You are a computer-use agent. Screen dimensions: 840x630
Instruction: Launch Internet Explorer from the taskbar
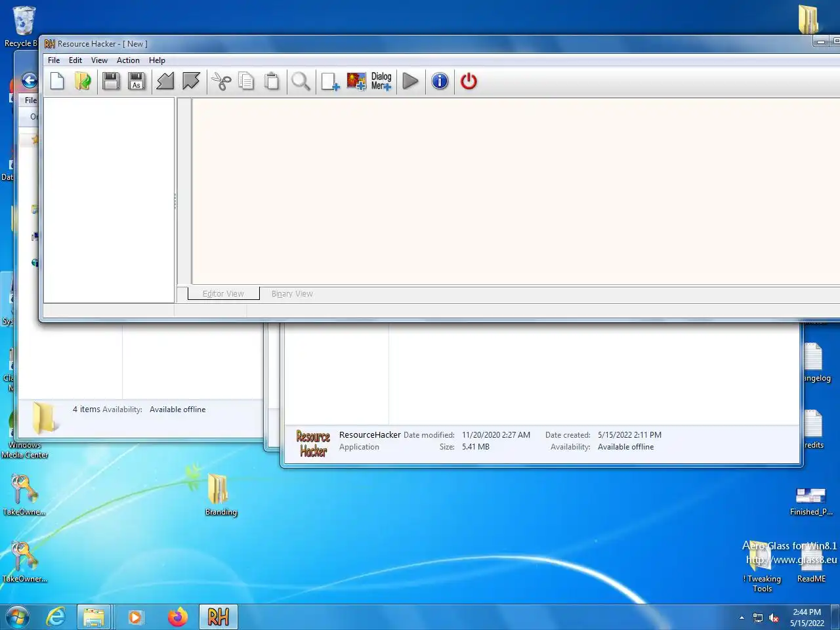(x=56, y=617)
